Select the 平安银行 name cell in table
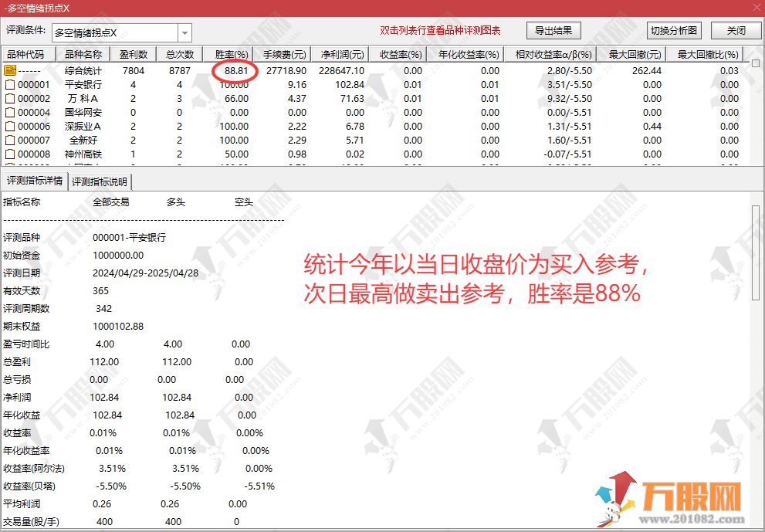This screenshot has width=765, height=532. coord(83,84)
